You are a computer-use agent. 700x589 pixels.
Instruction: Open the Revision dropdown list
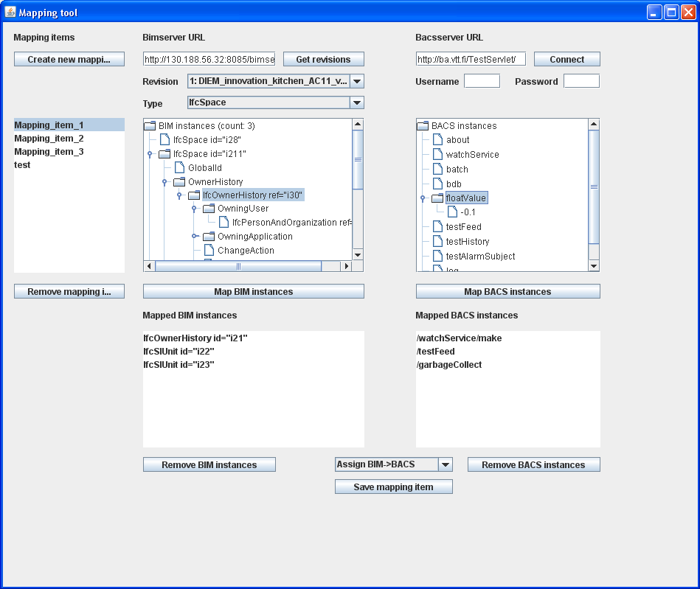click(x=356, y=82)
